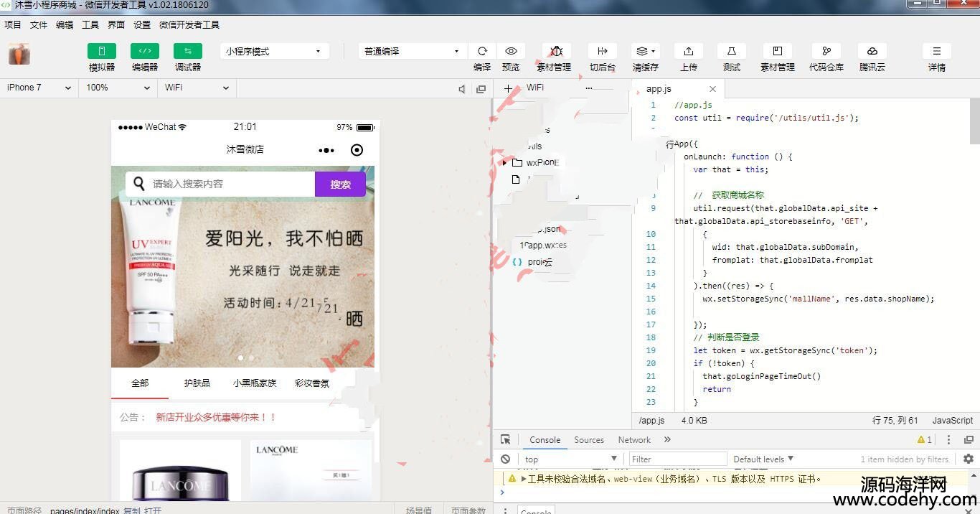The width and height of the screenshot is (980, 514).
Task: Click the clear cache layers icon
Action: [645, 51]
